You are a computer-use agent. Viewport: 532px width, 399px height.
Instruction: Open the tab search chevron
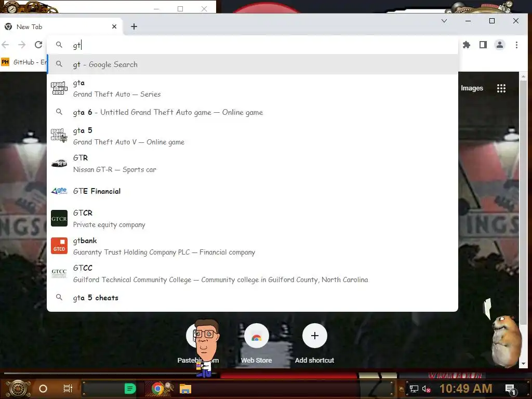[x=444, y=21]
